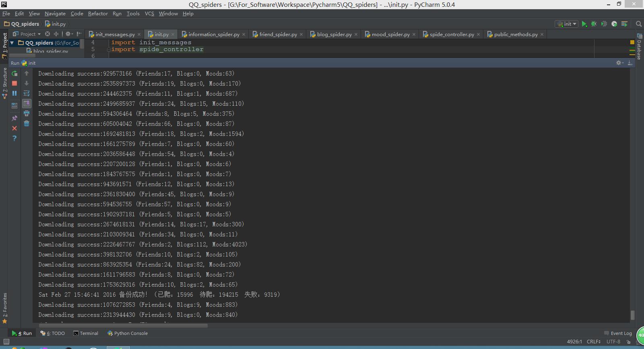Click the Up the stack trace arrow
The width and height of the screenshot is (644, 349).
(27, 73)
